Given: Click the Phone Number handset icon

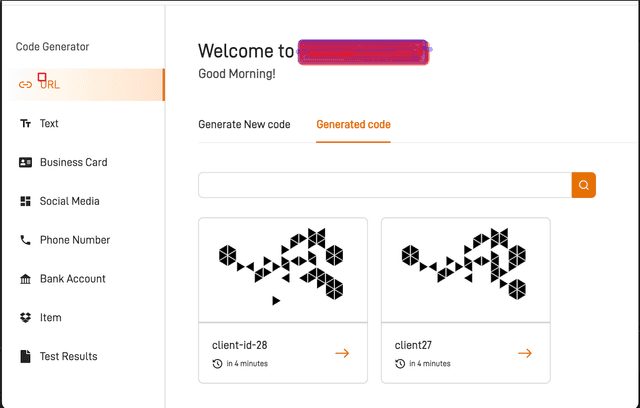Looking at the screenshot, I should (25, 240).
